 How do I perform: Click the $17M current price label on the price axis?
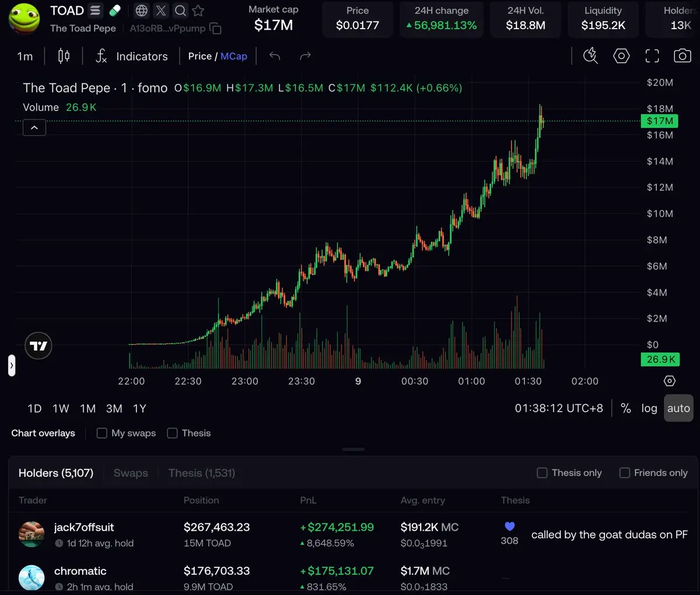coord(660,121)
